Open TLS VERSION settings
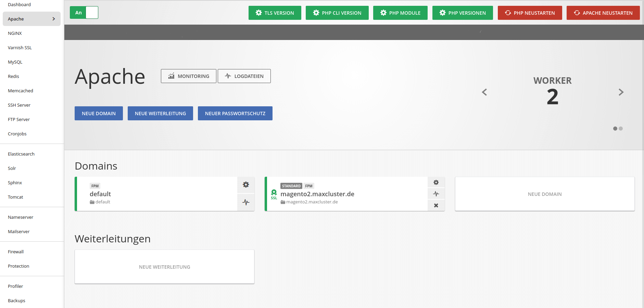 point(275,13)
